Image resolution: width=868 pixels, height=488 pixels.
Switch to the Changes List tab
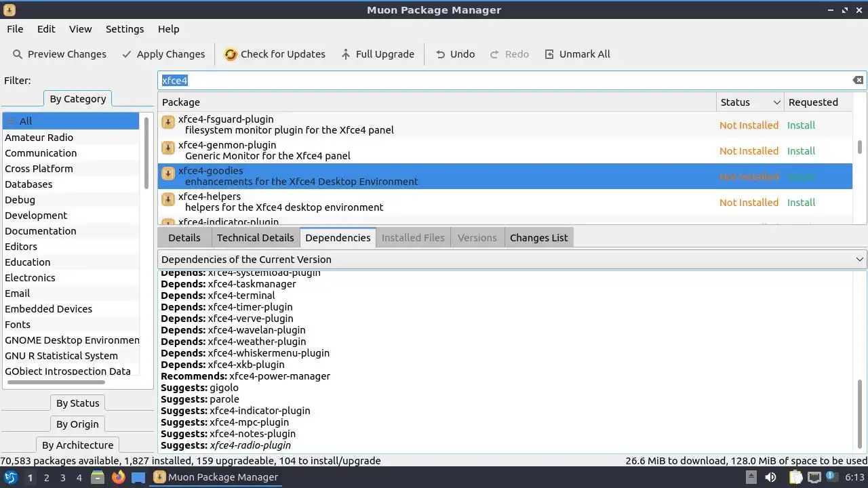point(539,238)
